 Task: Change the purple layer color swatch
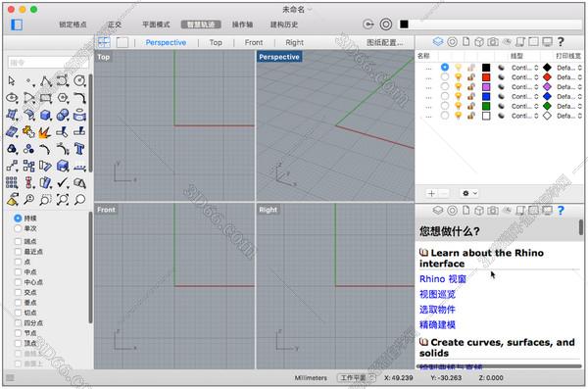click(486, 87)
